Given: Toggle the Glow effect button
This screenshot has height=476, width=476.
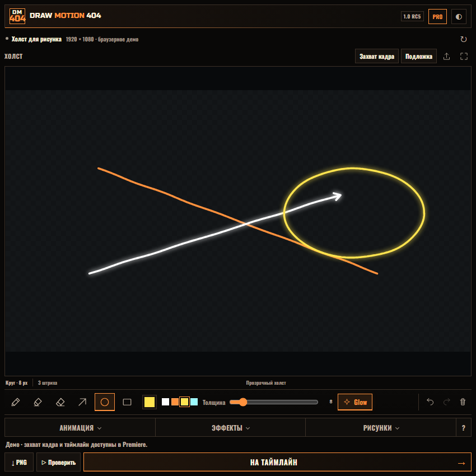Looking at the screenshot, I should pos(355,402).
